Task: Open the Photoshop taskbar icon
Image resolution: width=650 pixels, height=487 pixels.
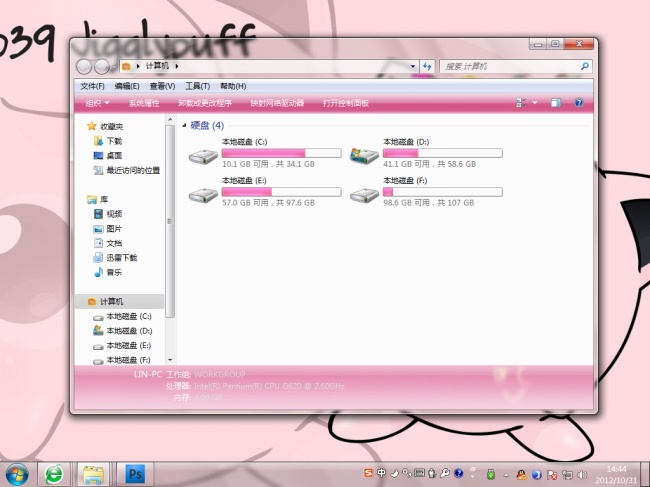Action: pos(135,474)
